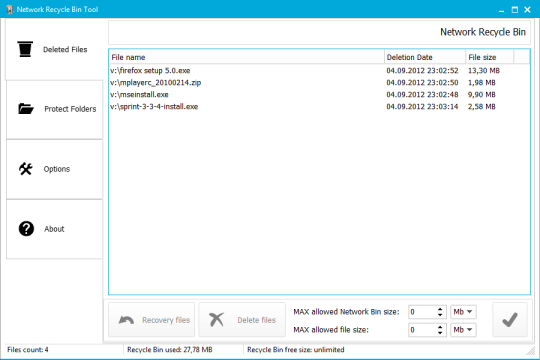Click Recycle Bin free size: unlimited status
This screenshot has height=360, width=540.
(295, 350)
